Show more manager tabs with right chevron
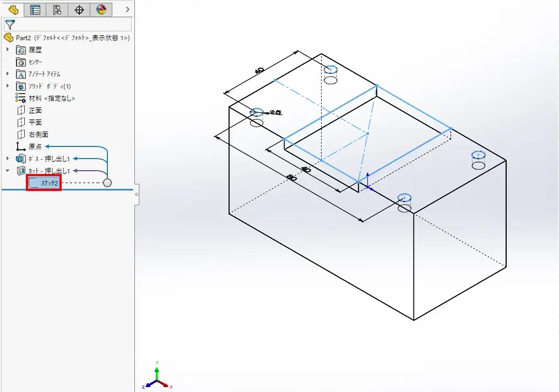The height and width of the screenshot is (392, 559). [128, 9]
